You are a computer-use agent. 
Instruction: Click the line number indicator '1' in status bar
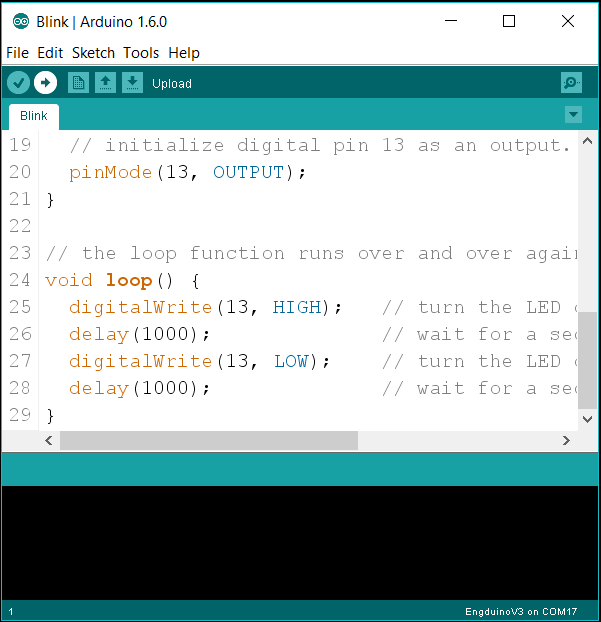11,612
